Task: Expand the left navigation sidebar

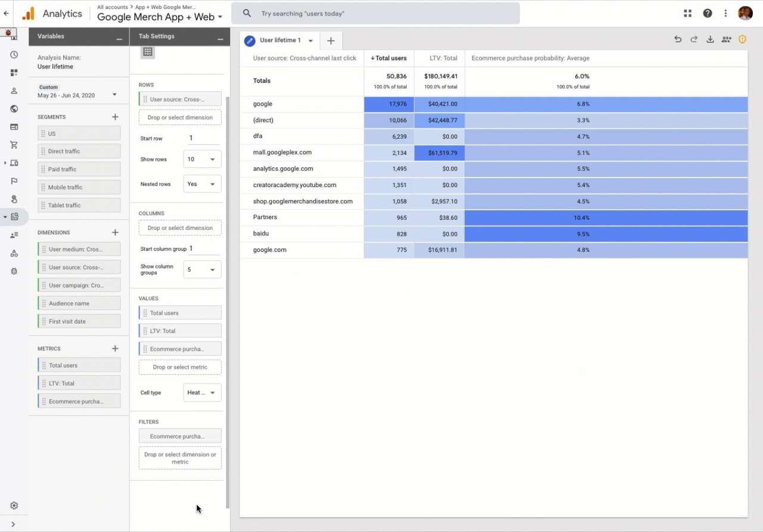Action: (x=14, y=524)
